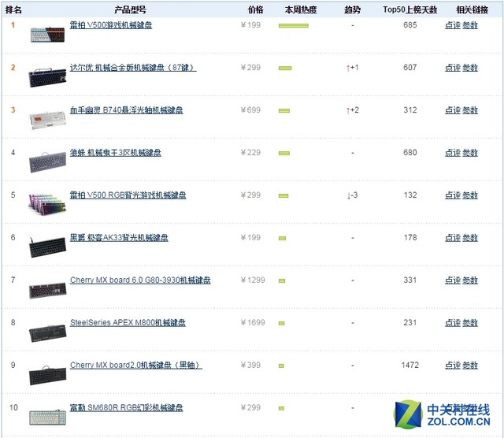Click the ￥1699 price of SteelSeries APEX

coord(253,322)
